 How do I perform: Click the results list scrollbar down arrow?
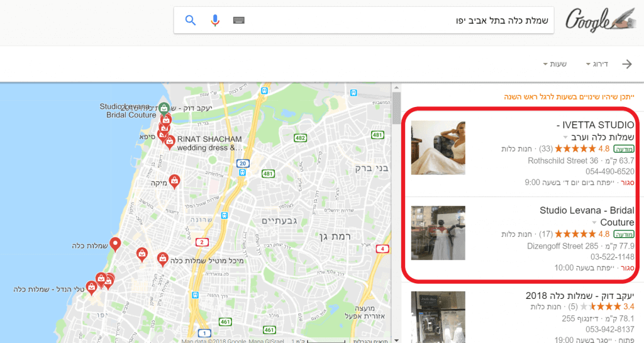396,340
